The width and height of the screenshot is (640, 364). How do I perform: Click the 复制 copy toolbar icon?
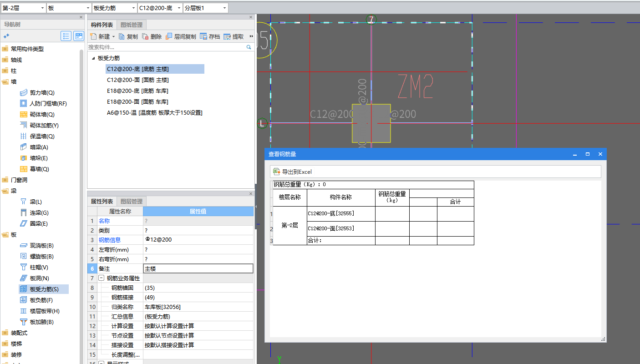(x=122, y=36)
